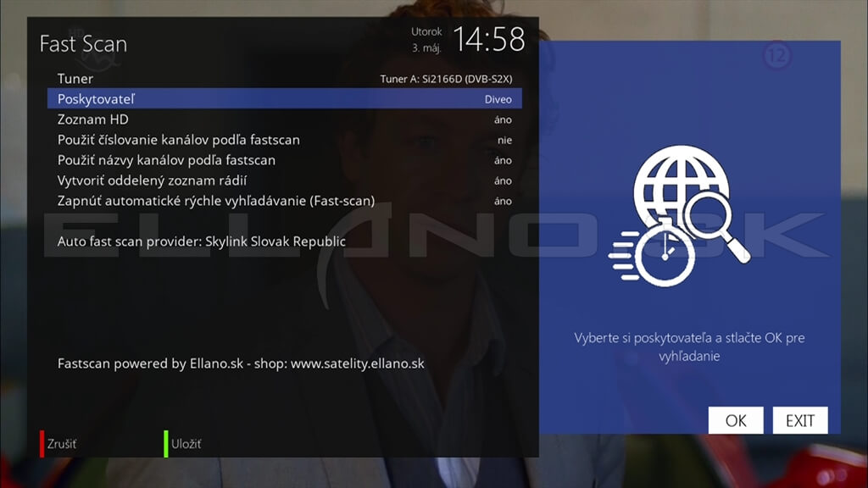
Task: Toggle Použiť číslovanie kanálov podľa fastscan
Action: point(285,140)
